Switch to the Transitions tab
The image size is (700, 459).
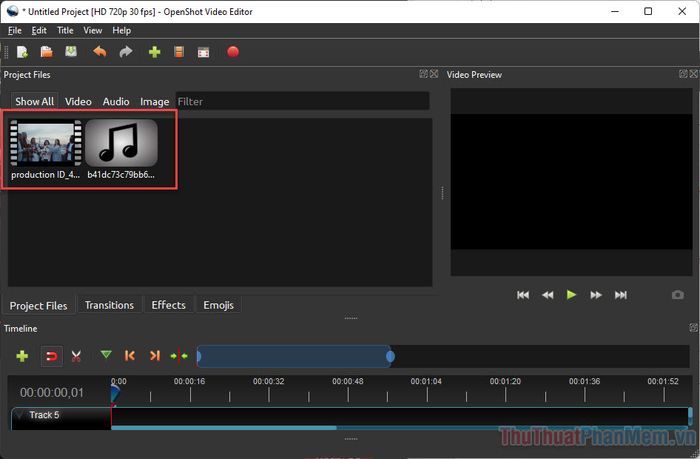[109, 305]
